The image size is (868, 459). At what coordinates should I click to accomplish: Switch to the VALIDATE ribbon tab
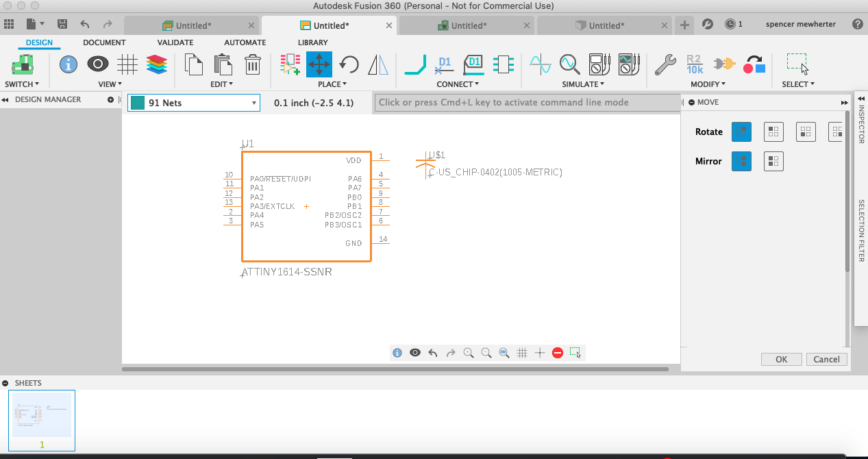coord(175,42)
